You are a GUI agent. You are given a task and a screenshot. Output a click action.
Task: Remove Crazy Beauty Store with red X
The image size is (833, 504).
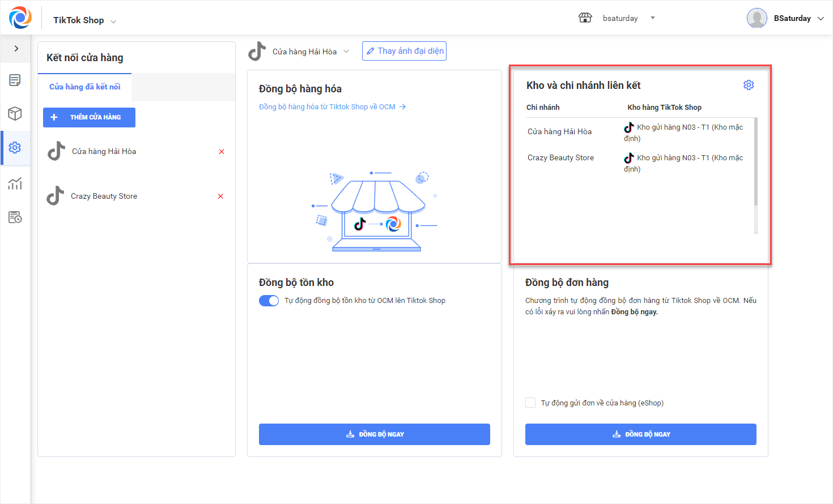[220, 197]
